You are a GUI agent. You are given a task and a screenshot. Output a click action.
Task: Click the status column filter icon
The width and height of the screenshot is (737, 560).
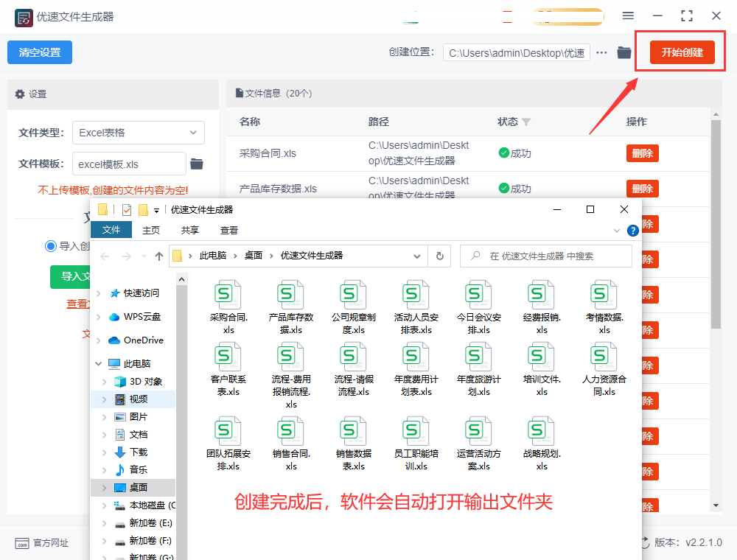(x=525, y=122)
